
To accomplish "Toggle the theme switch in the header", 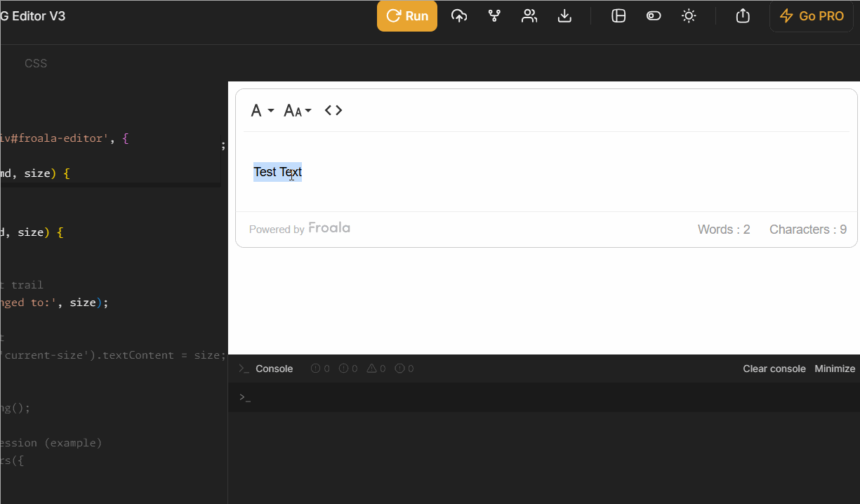I will click(654, 15).
